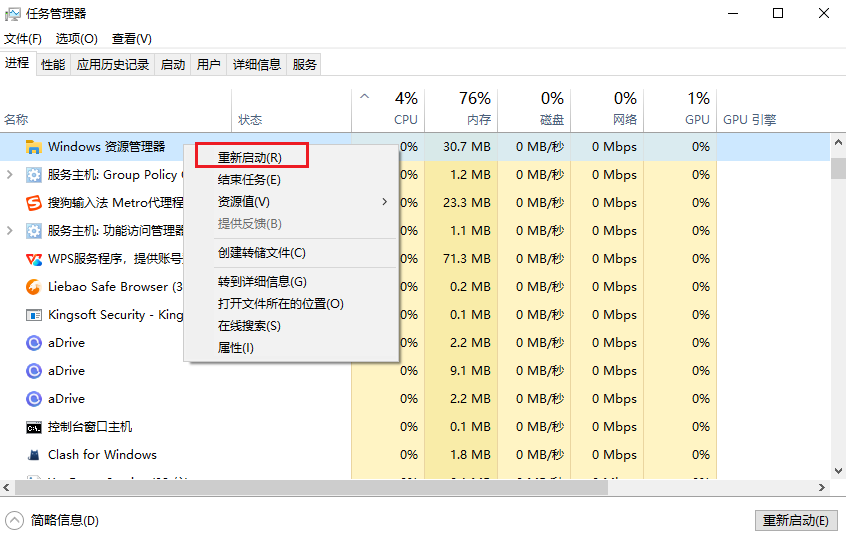The image size is (846, 533).
Task: Click vertical scrollbar up arrow
Action: (838, 142)
